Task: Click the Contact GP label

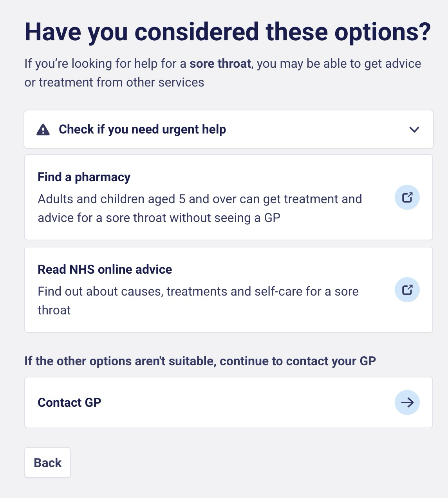Action: [x=69, y=402]
